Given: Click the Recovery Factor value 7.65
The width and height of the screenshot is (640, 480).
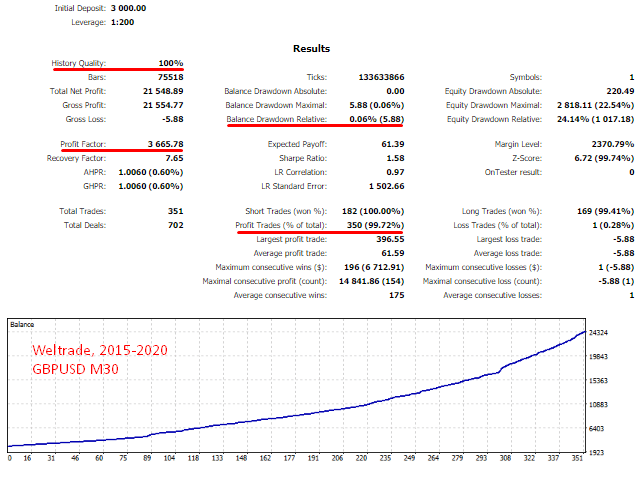Looking at the screenshot, I should coord(172,158).
